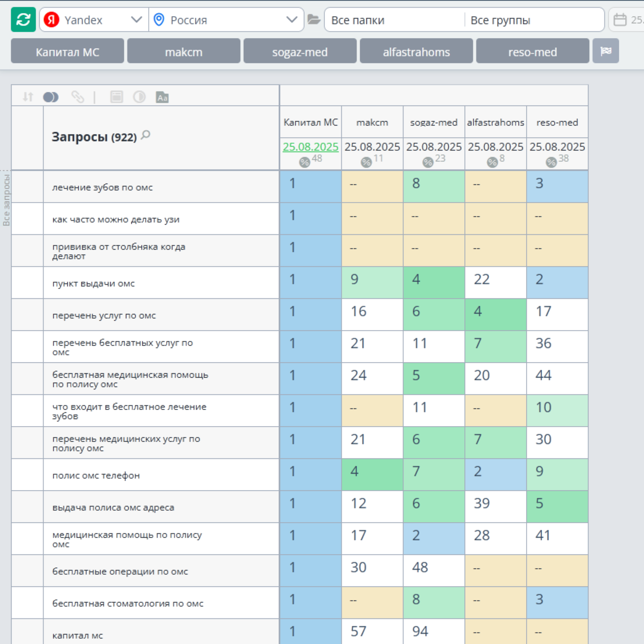Open the Все группы selector

pyautogui.click(x=533, y=20)
